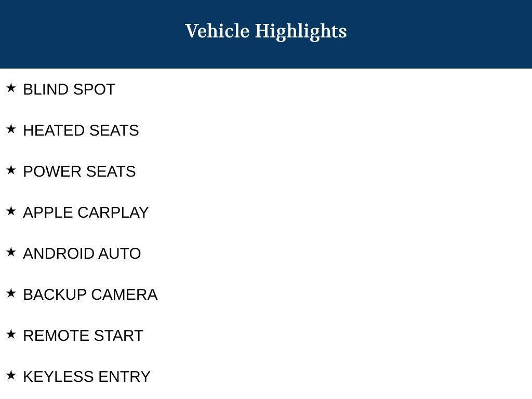Select the KEYLESS ENTRY highlight text
Viewport: 532px width, 399px height.
pyautogui.click(x=87, y=377)
